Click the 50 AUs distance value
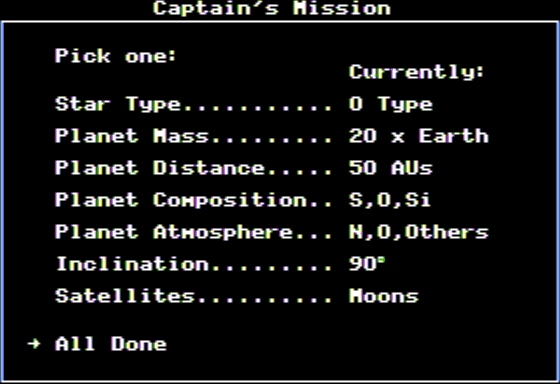The width and height of the screenshot is (560, 384). click(x=391, y=168)
